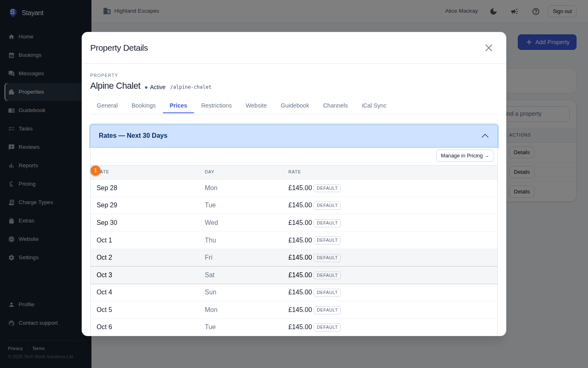This screenshot has height=368, width=588.
Task: Click the Add Property button
Action: click(547, 42)
